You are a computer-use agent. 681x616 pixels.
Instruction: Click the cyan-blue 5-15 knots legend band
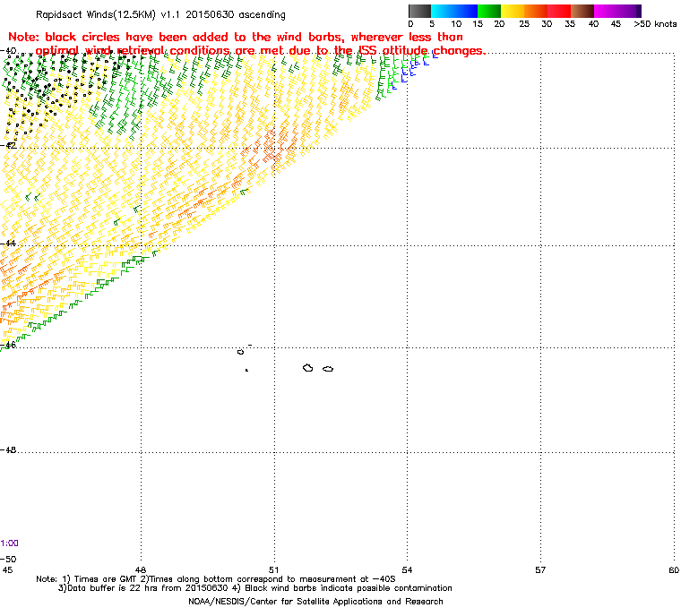(x=454, y=11)
